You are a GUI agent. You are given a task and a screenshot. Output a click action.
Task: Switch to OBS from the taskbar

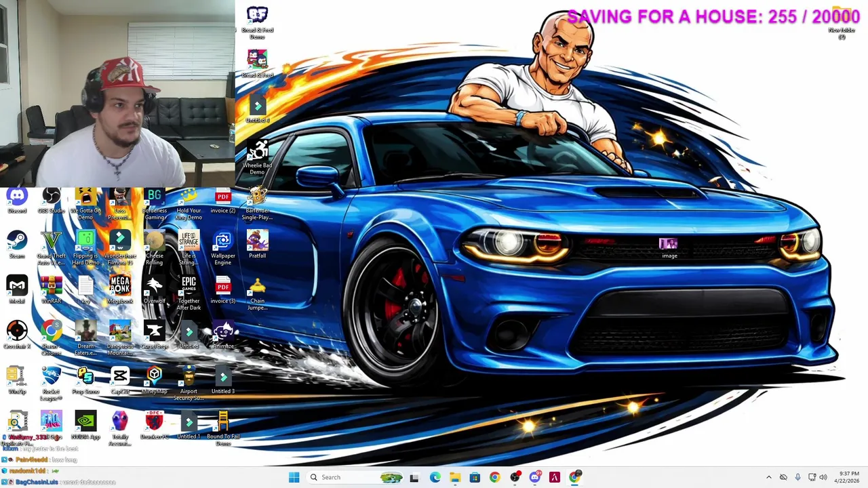(515, 477)
